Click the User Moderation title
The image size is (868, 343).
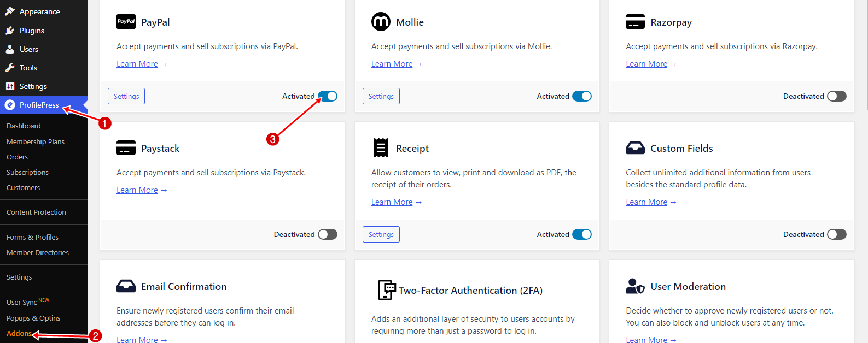click(688, 287)
